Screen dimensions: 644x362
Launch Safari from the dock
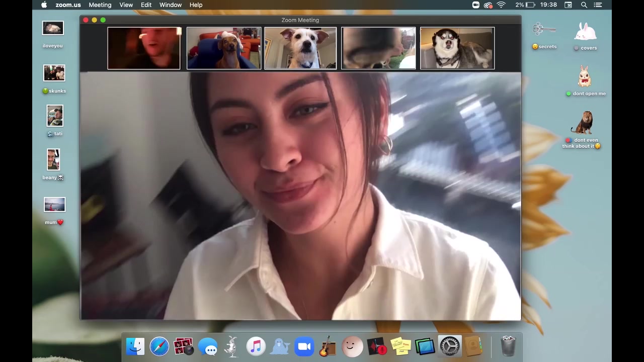(159, 346)
